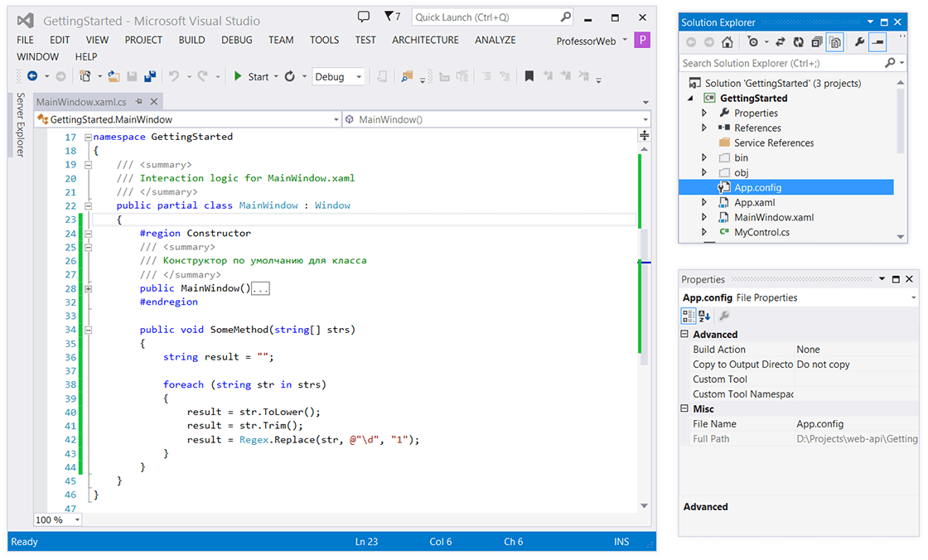Viewport: 928px width, 560px height.
Task: Collapse the Misc category in Properties
Action: point(684,408)
